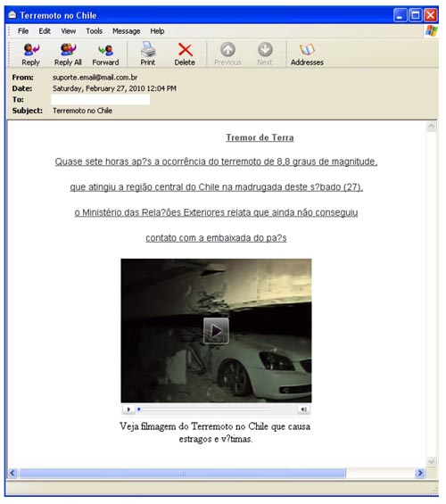This screenshot has width=446, height=504.
Task: Go to the Next message arrow
Action: pyautogui.click(x=265, y=54)
